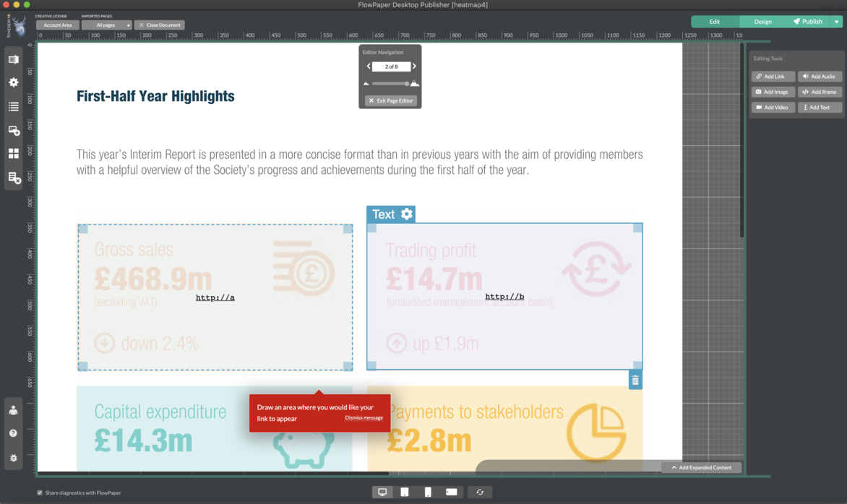Click the zoom slider in Editor Navigation
This screenshot has width=847, height=504.
[x=390, y=84]
